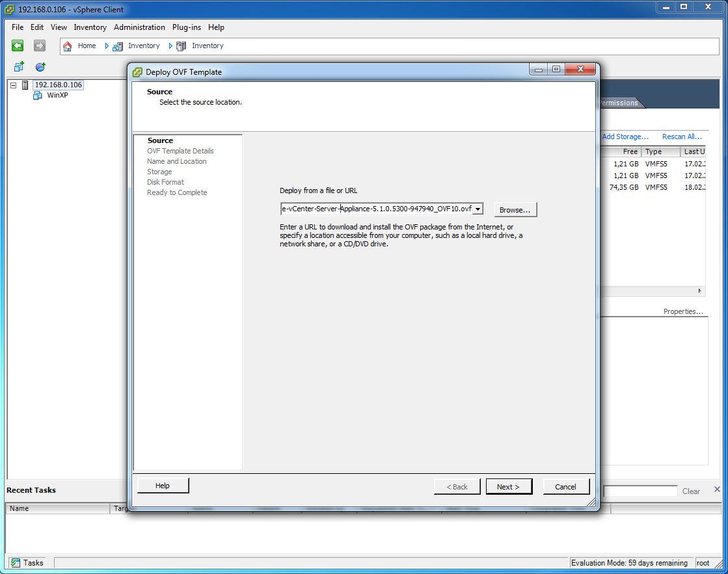Select host 192.168.0.106 in the tree
728x574 pixels.
point(59,85)
